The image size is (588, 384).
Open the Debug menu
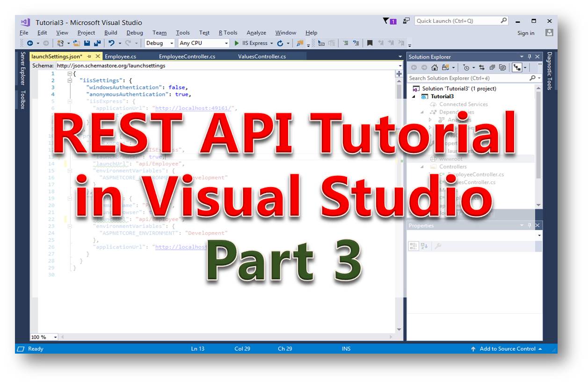(x=134, y=33)
